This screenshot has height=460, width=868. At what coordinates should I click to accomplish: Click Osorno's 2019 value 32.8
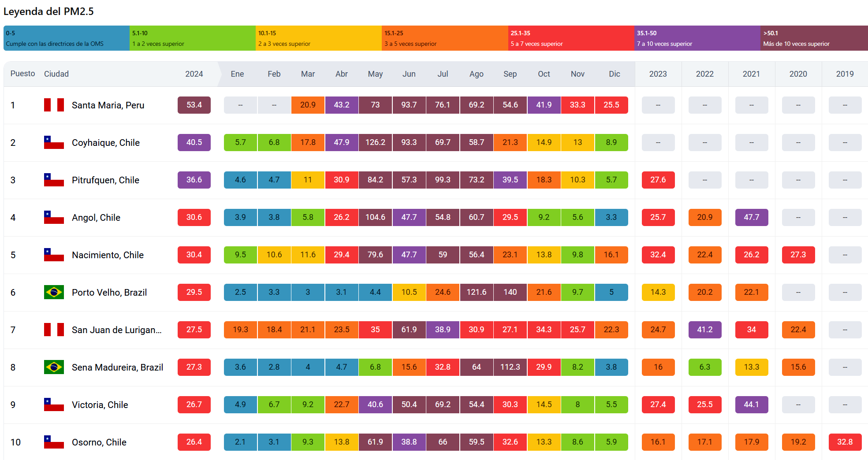[x=845, y=442]
